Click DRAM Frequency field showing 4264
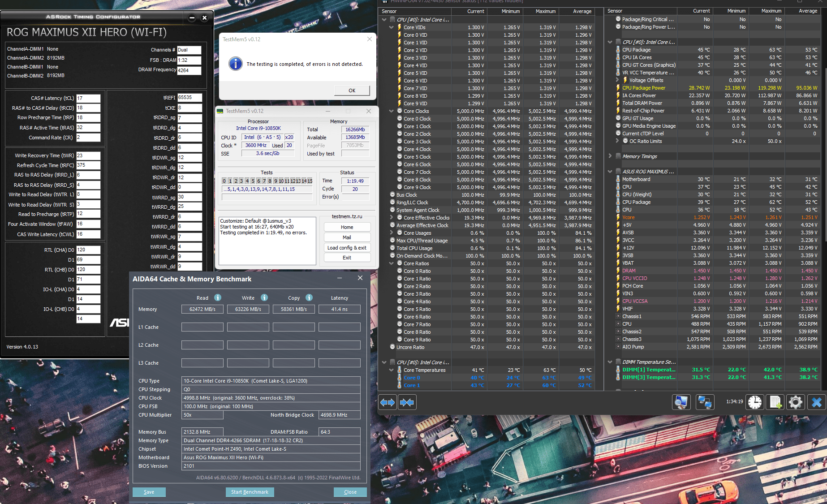827x504 pixels. coord(189,70)
